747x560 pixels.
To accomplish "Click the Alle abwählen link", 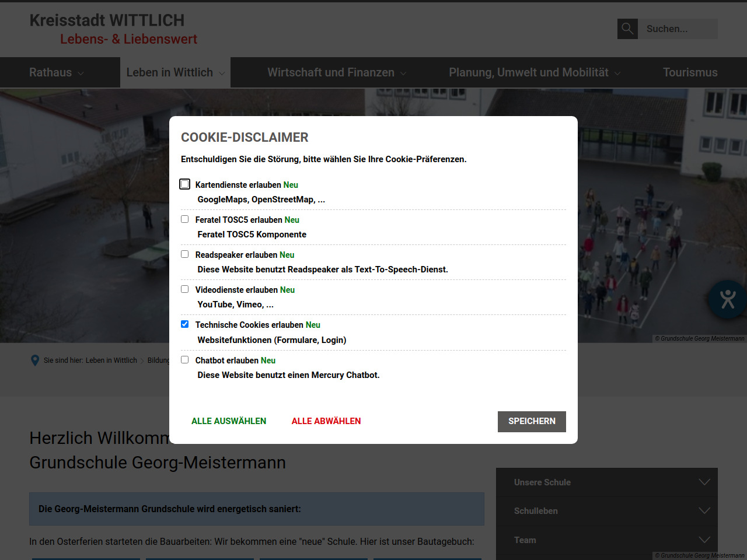I will [x=326, y=421].
